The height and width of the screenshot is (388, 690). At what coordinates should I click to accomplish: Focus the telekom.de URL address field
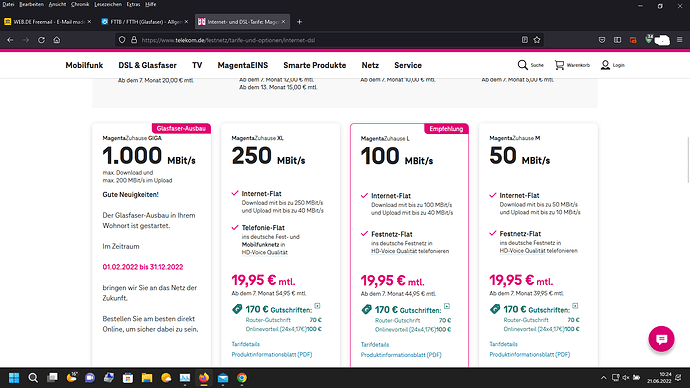(x=326, y=40)
